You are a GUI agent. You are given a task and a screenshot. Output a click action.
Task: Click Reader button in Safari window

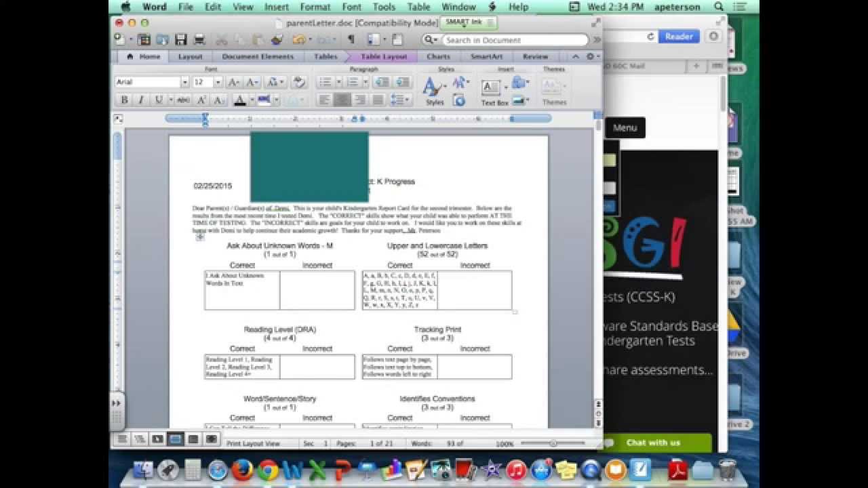tap(679, 37)
